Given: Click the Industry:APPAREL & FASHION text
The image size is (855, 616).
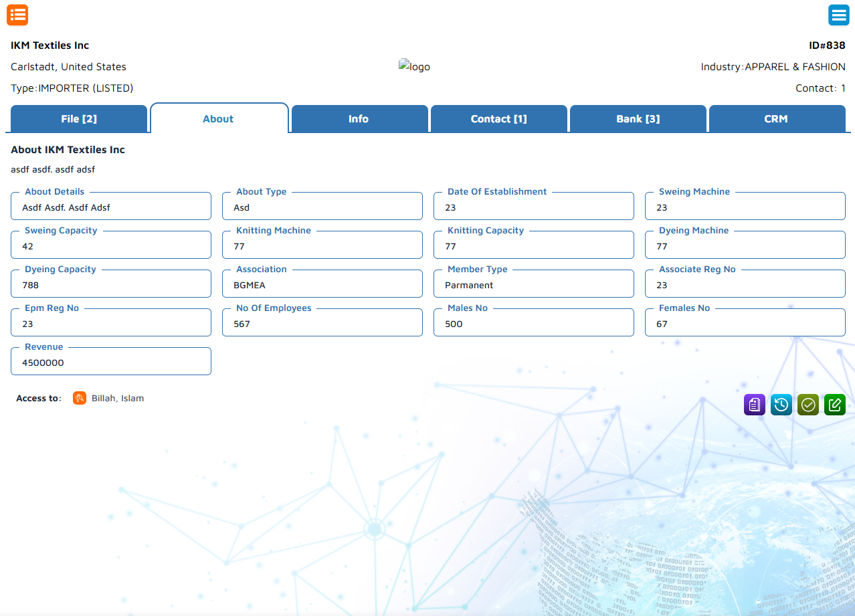Looking at the screenshot, I should coord(773,67).
